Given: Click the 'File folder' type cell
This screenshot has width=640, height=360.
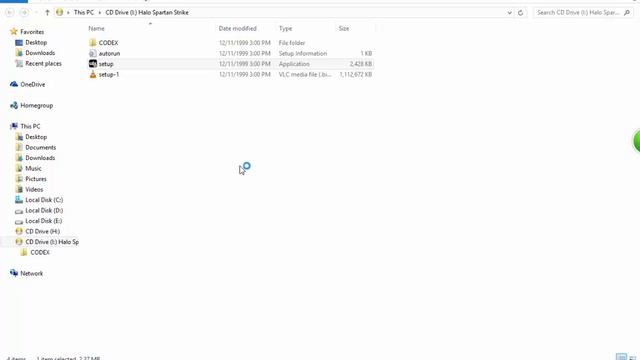Looking at the screenshot, I should coord(292,42).
